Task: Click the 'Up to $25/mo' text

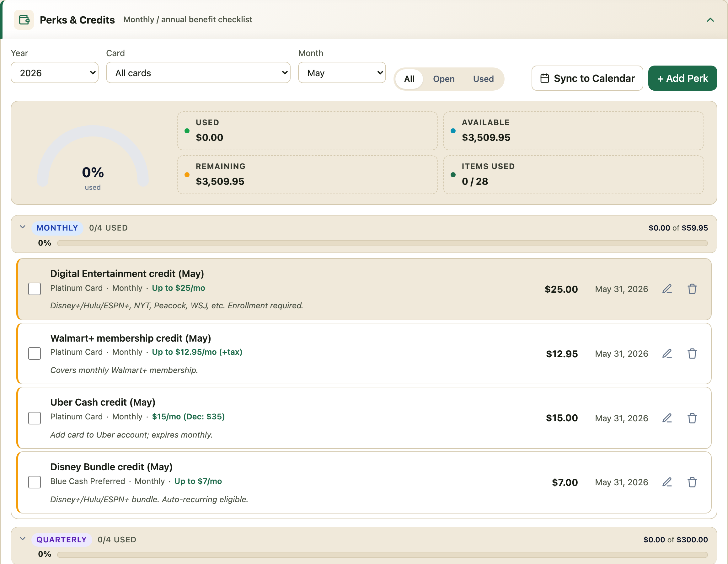Action: (x=178, y=288)
